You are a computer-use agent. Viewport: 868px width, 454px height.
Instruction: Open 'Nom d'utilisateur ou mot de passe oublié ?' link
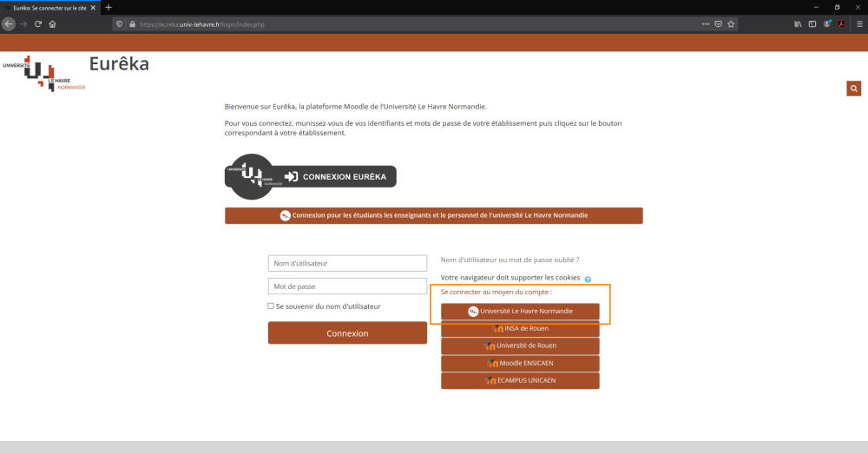coord(510,260)
